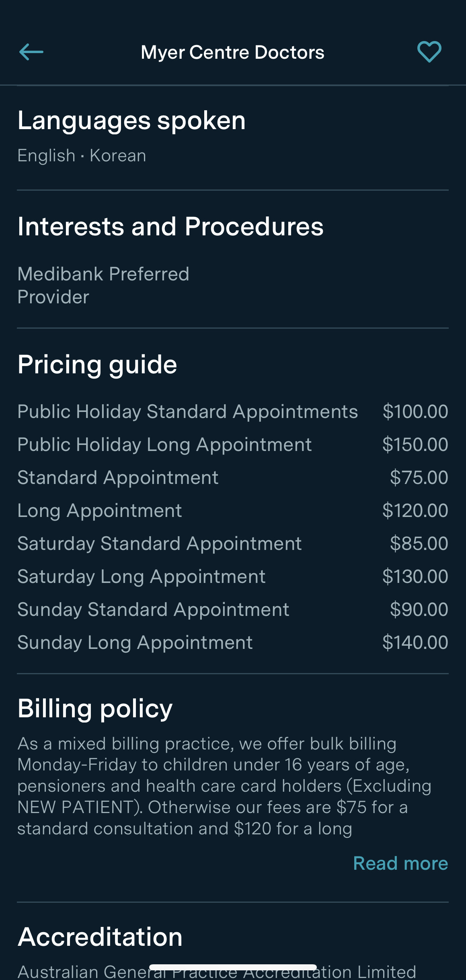
Task: Tap the Myer Centre Doctors title
Action: coord(232,52)
